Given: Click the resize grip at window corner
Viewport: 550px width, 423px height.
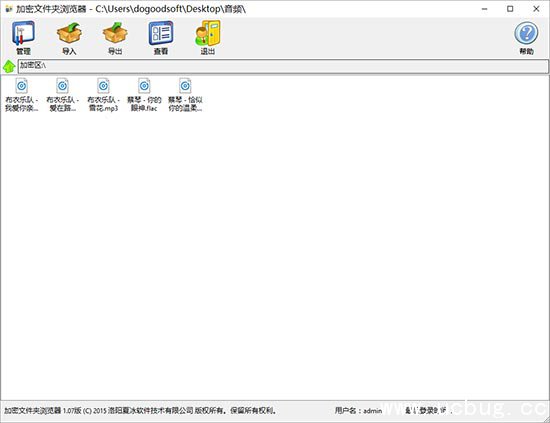Looking at the screenshot, I should 546,419.
